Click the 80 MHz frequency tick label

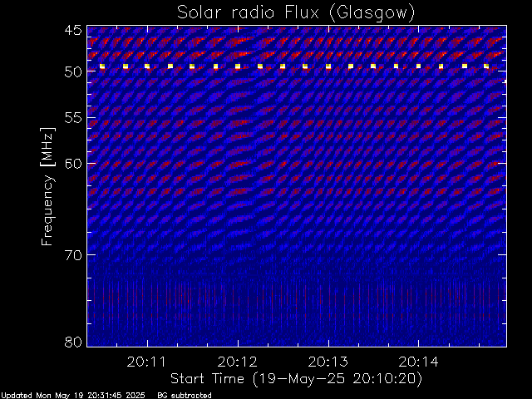click(72, 342)
